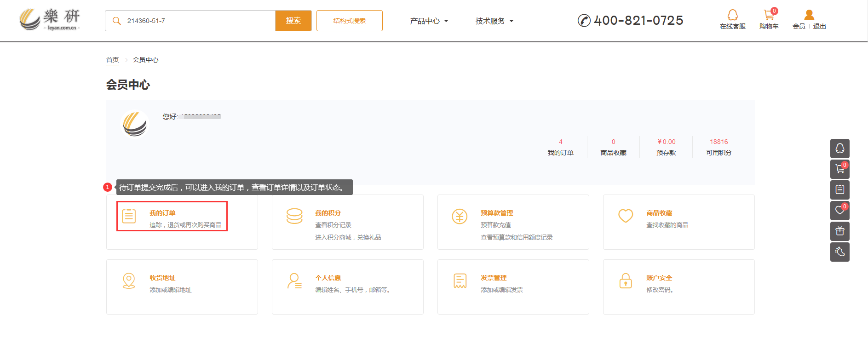
Task: Click the sidebar customer service bell icon
Action: 839,149
